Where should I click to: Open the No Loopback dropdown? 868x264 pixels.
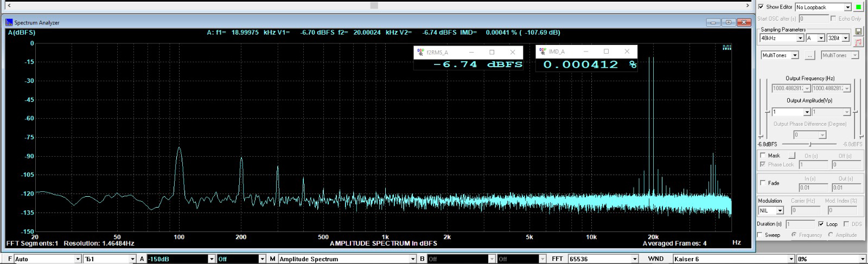point(847,7)
